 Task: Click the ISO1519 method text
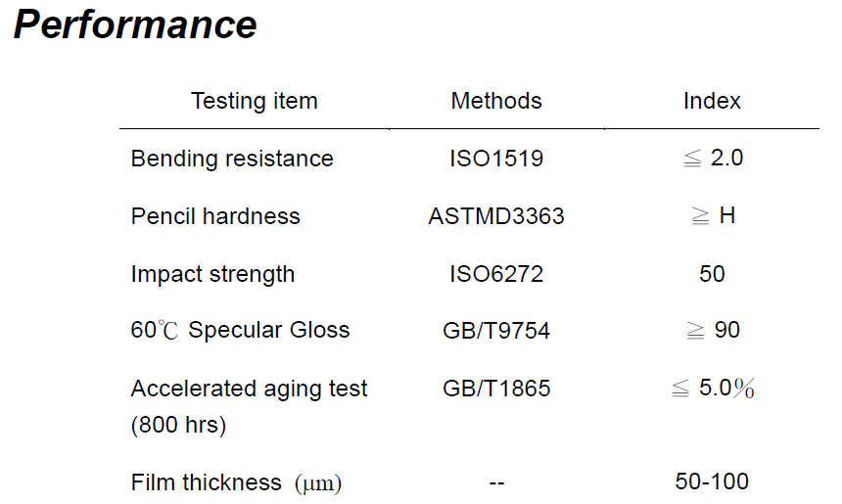pos(496,159)
